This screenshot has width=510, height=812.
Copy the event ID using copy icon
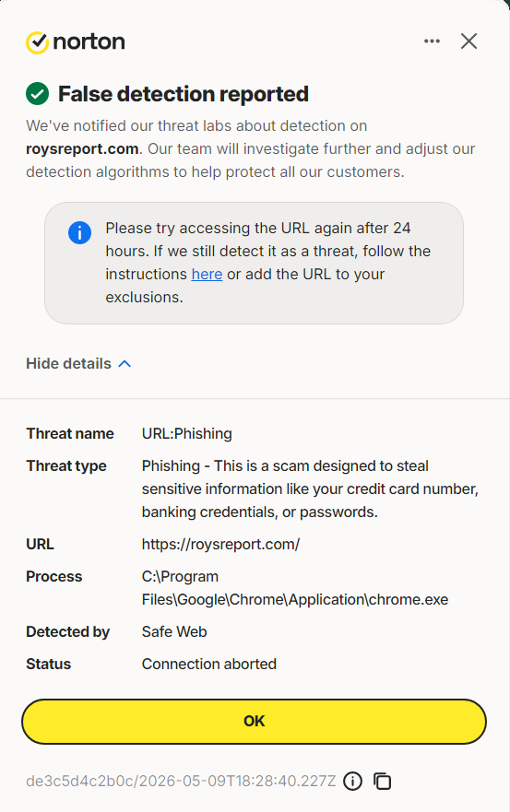tap(382, 781)
